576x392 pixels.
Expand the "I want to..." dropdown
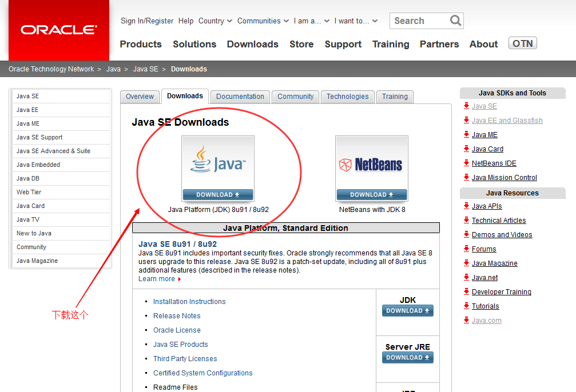coord(356,21)
